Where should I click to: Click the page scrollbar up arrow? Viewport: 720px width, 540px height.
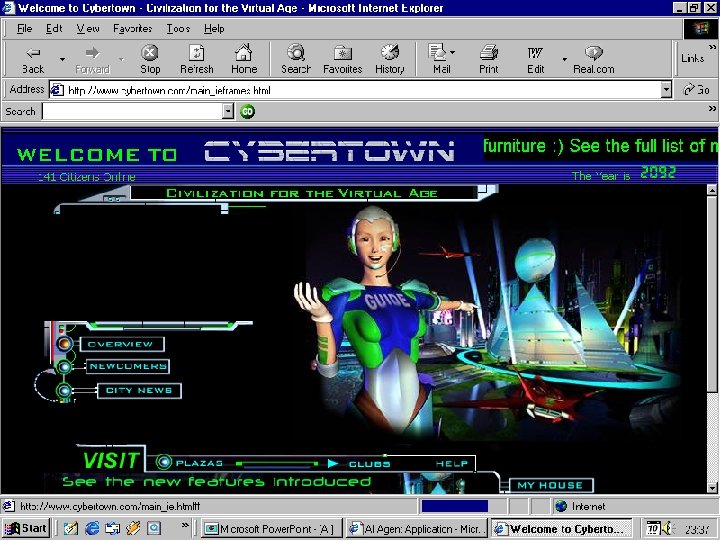point(712,190)
